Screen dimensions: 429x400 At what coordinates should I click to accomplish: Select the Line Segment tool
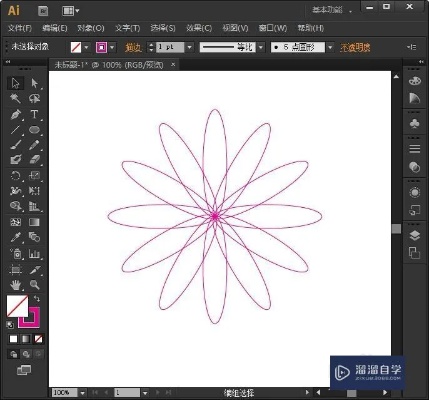pos(15,130)
